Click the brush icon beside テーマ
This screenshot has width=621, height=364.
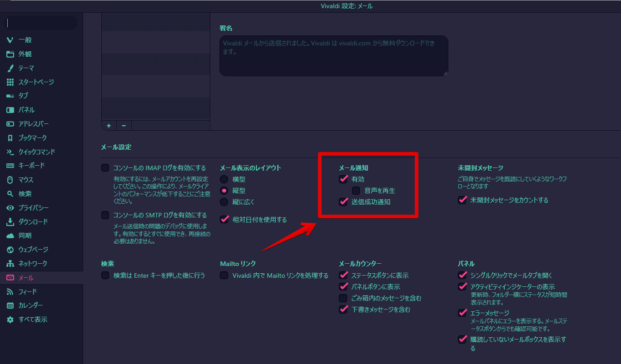point(10,68)
